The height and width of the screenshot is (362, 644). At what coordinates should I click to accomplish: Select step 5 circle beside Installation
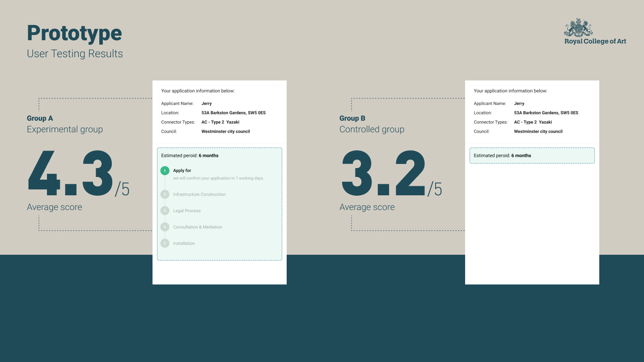coord(165,244)
